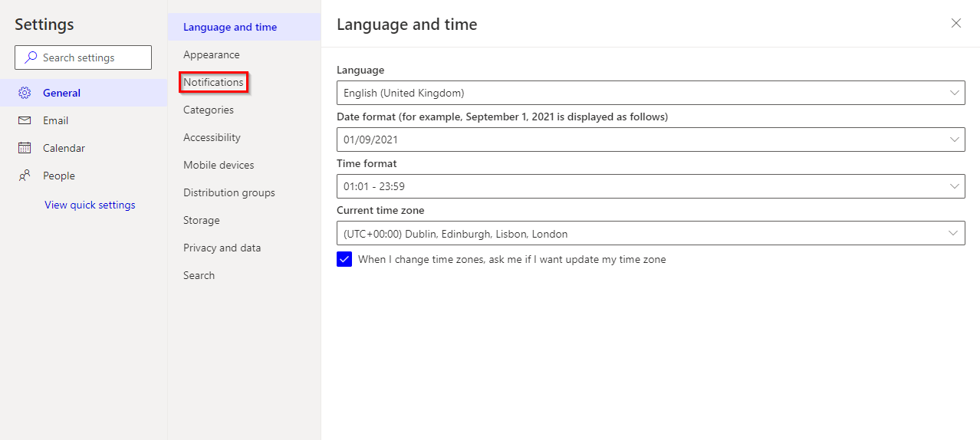The height and width of the screenshot is (440, 980).
Task: Click the Calendar icon in sidebar
Action: coord(25,148)
